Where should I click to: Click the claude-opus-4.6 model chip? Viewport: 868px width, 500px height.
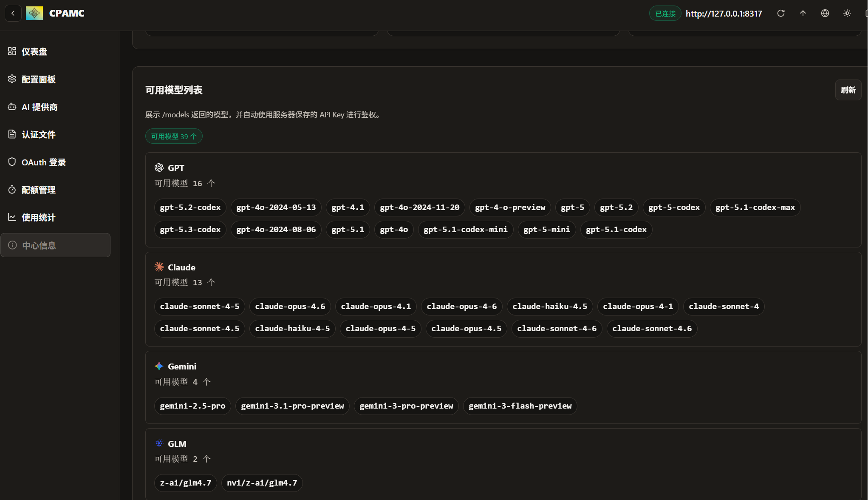pyautogui.click(x=290, y=306)
